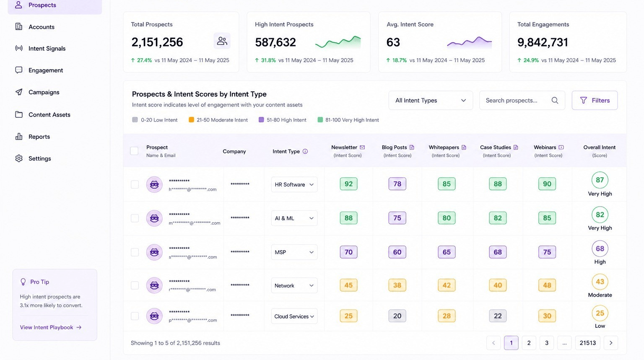Click the Intent Signals broadcast icon
Screen dimensions: 644x360
tap(19, 48)
